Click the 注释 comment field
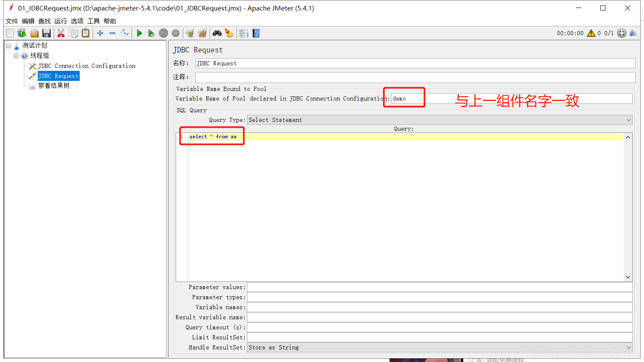The width and height of the screenshot is (644, 362). tap(415, 77)
